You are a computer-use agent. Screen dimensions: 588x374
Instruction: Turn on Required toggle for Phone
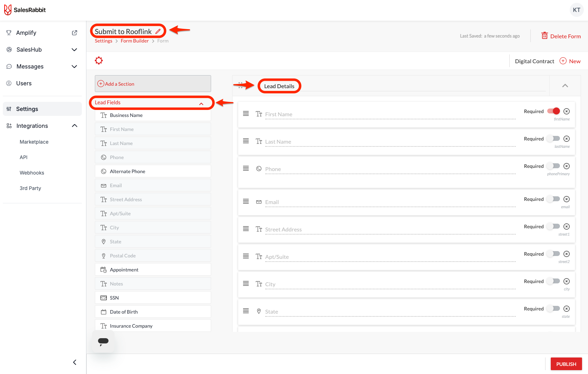point(554,166)
